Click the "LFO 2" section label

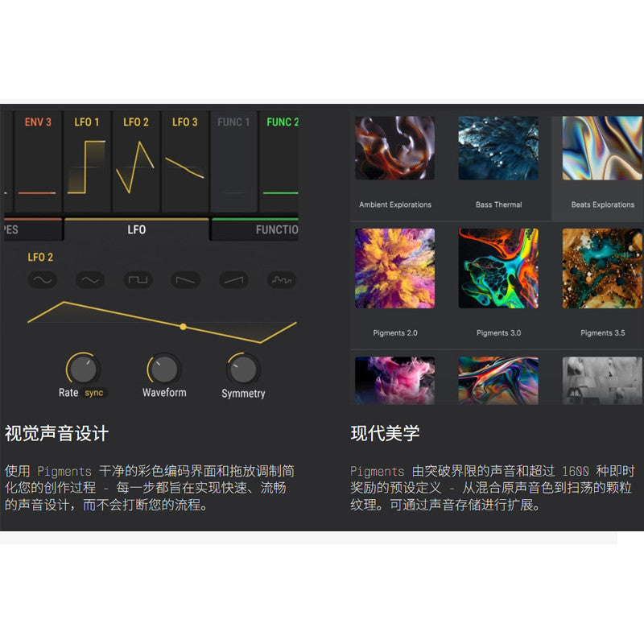(x=40, y=258)
